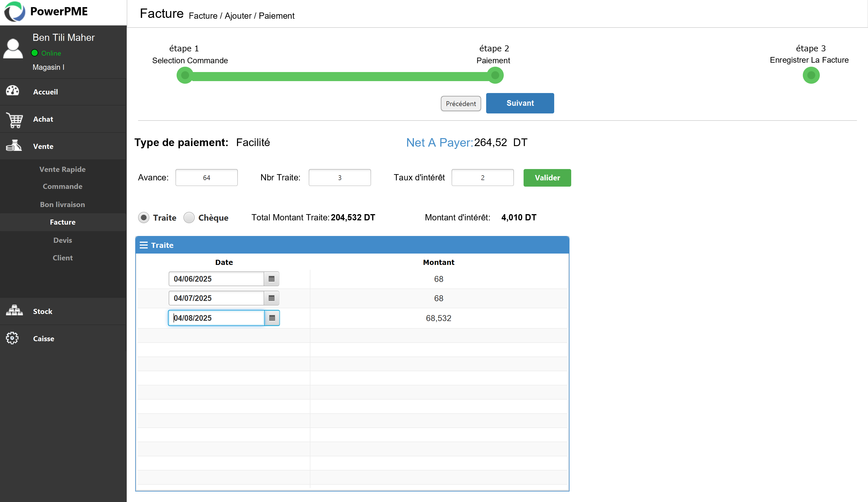The image size is (868, 502).
Task: Toggle the Traite panel hamburger icon
Action: click(x=144, y=245)
